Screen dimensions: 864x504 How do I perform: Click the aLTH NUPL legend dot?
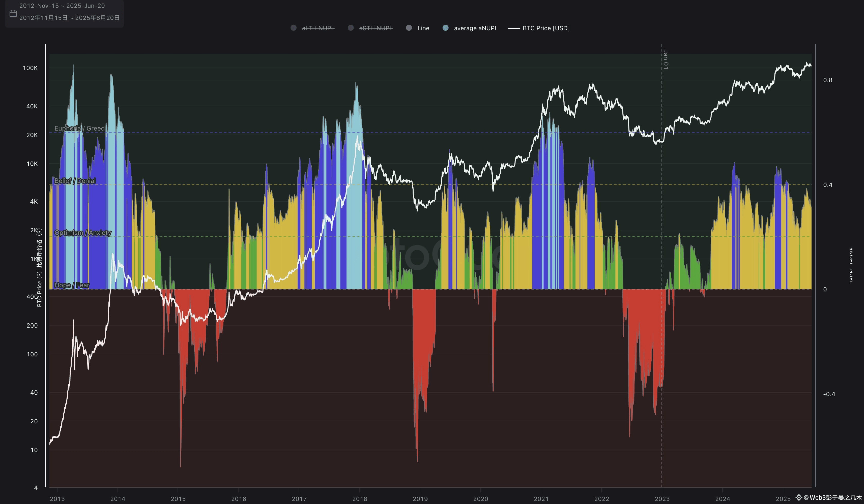click(x=294, y=28)
